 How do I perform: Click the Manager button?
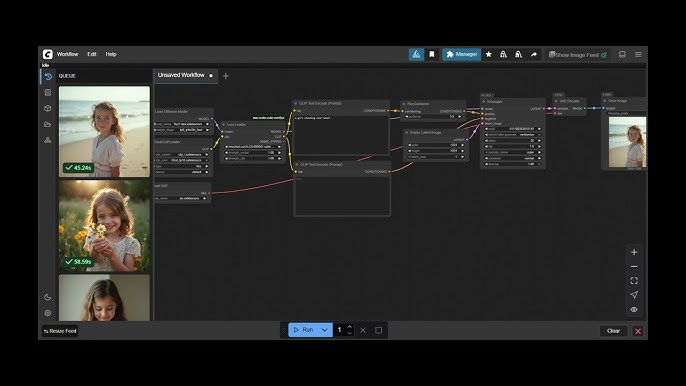[462, 54]
